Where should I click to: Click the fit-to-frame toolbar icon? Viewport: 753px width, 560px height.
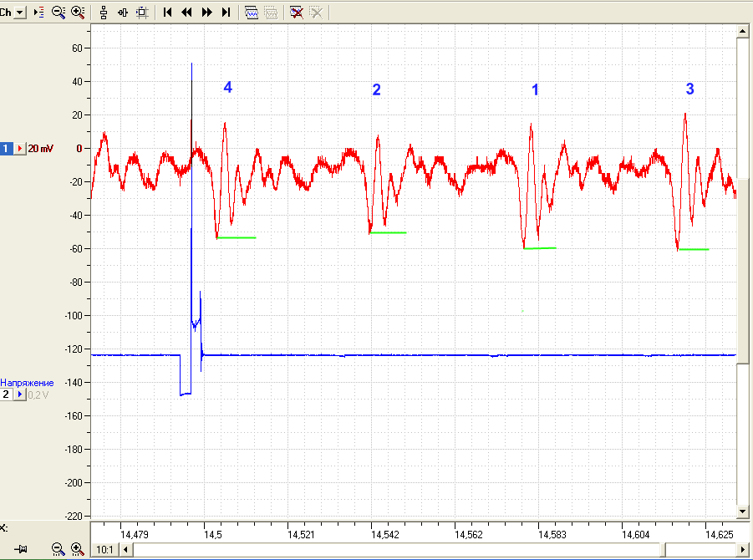[142, 13]
